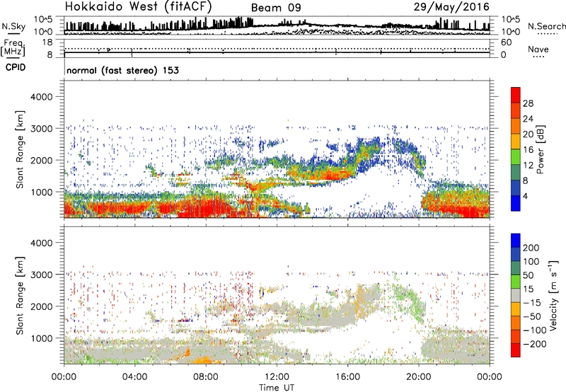This screenshot has width=566, height=392.
Task: Click the 'Beam 09' label
Action: [x=276, y=8]
